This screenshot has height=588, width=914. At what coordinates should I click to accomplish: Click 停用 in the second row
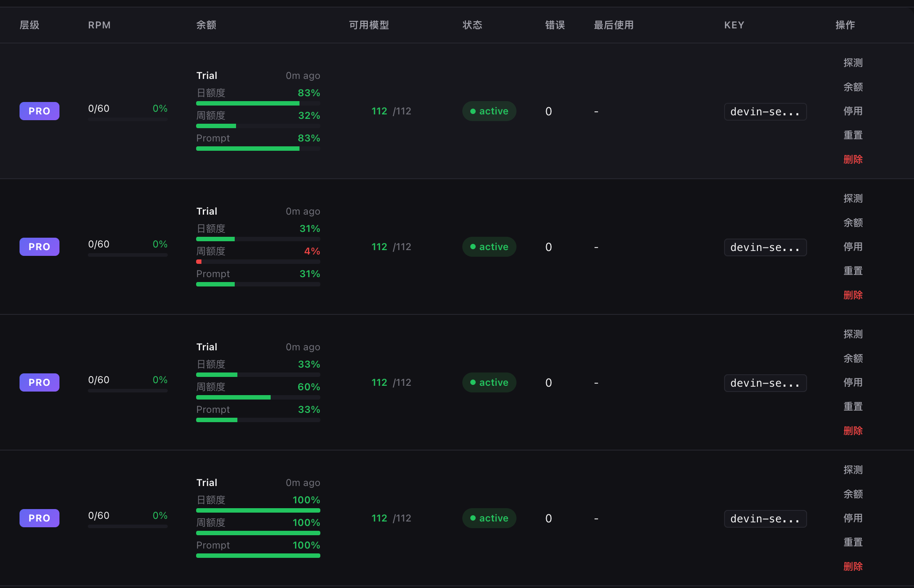[853, 247]
